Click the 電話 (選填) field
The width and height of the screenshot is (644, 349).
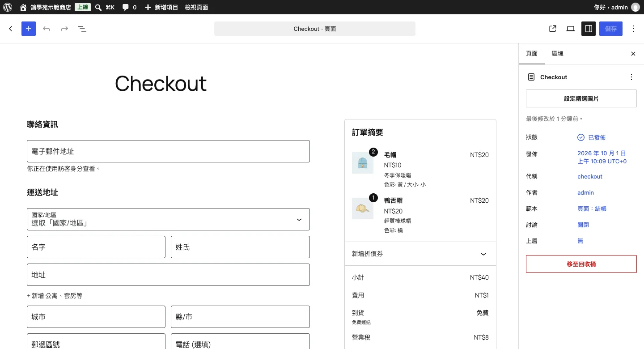[240, 341]
